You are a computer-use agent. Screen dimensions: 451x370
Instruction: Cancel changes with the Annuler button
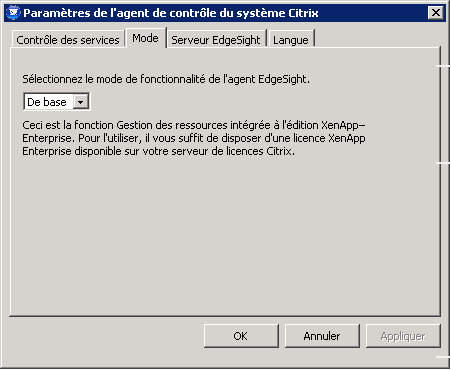point(322,336)
